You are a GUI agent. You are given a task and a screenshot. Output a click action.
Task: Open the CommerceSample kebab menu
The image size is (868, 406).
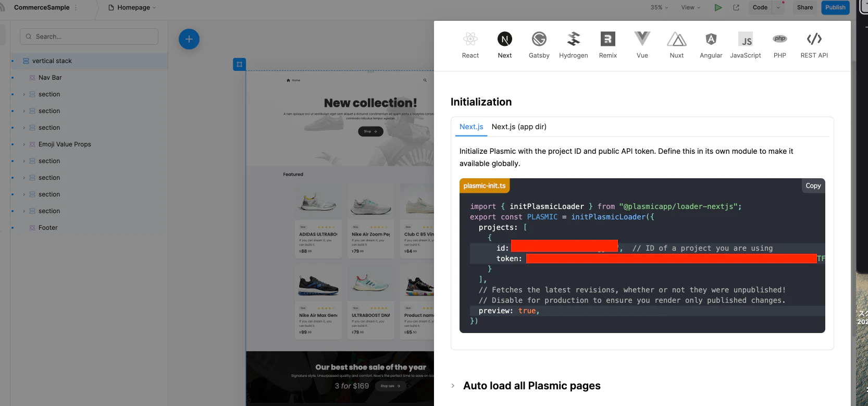[76, 7]
